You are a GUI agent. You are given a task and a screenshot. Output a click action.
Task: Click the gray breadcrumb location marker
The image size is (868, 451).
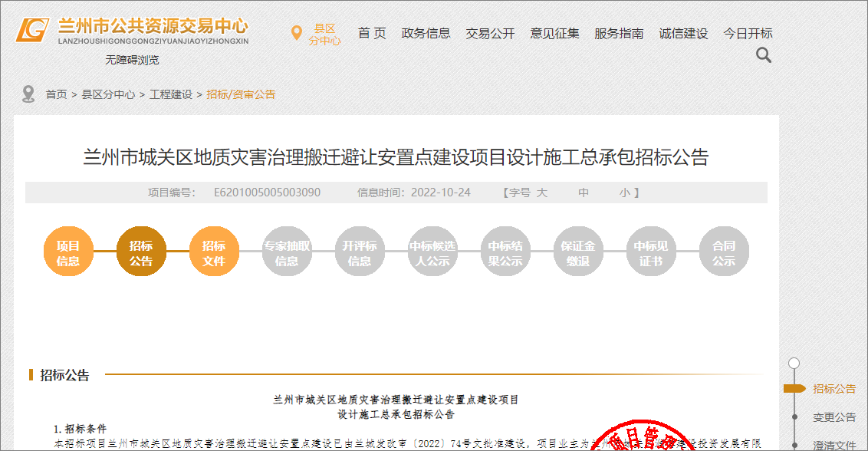28,94
